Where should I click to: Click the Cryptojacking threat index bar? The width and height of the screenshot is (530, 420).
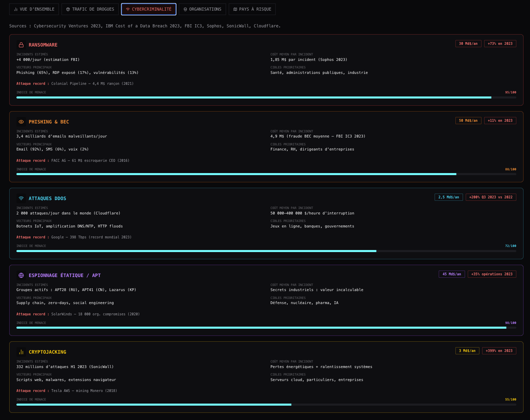[x=266, y=405]
